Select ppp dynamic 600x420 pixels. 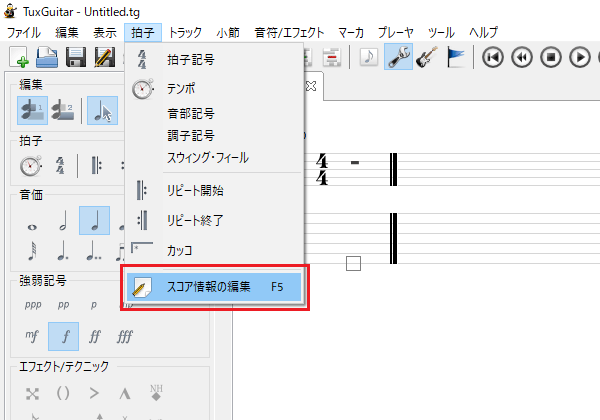pyautogui.click(x=33, y=305)
